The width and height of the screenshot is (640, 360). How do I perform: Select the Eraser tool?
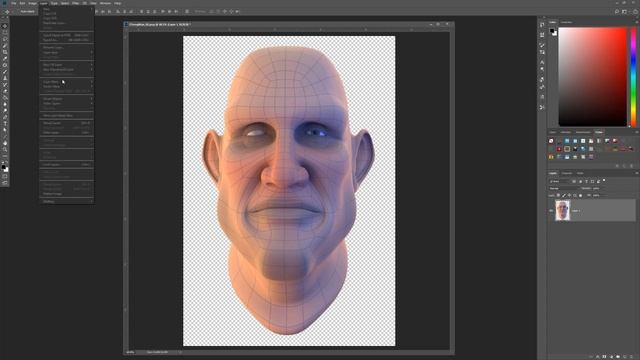5,91
